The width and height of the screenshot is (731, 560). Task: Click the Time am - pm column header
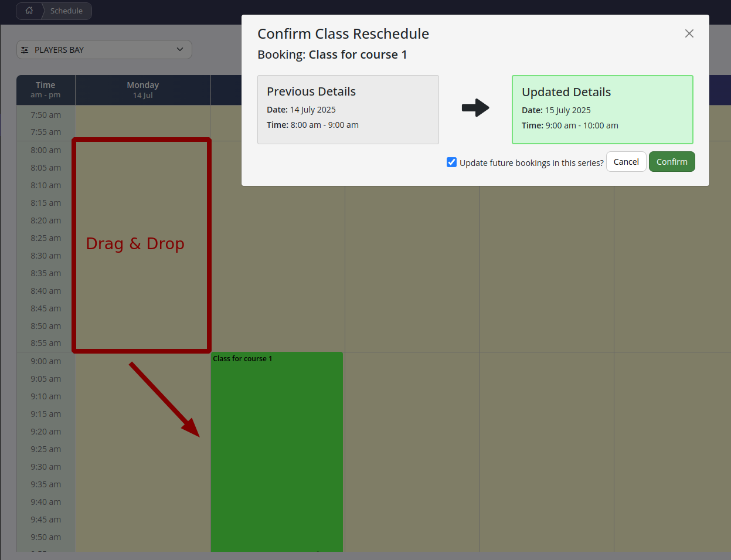tap(45, 90)
